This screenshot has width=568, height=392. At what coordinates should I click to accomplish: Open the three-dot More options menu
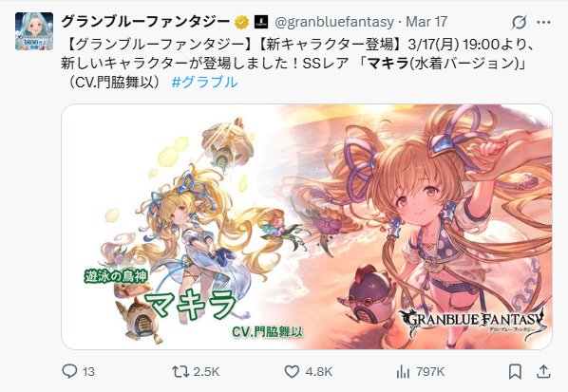543,23
